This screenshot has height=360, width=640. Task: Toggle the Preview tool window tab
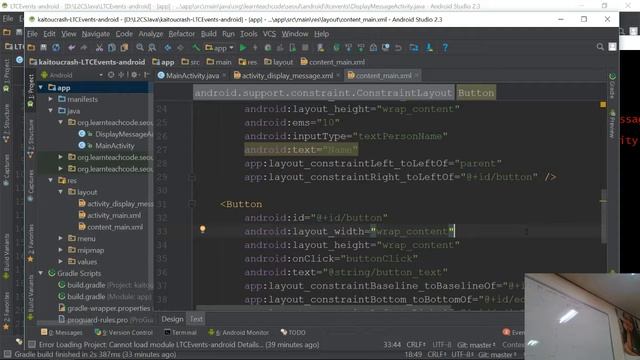click(612, 124)
